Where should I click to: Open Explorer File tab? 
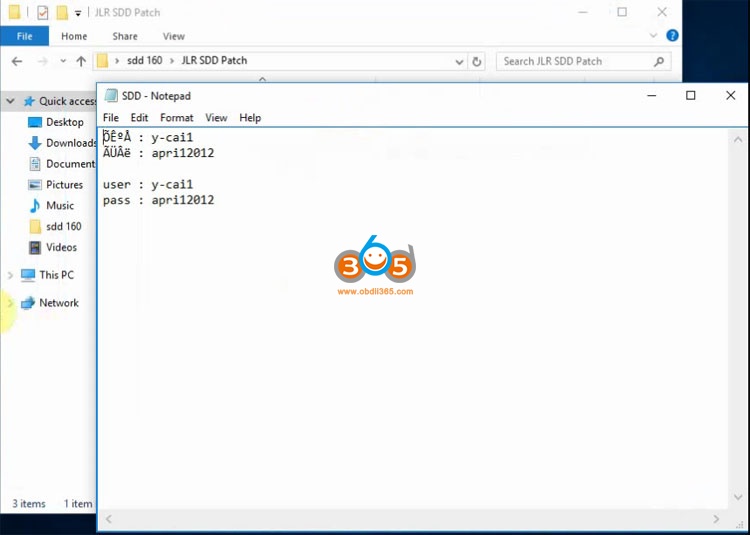(x=24, y=36)
